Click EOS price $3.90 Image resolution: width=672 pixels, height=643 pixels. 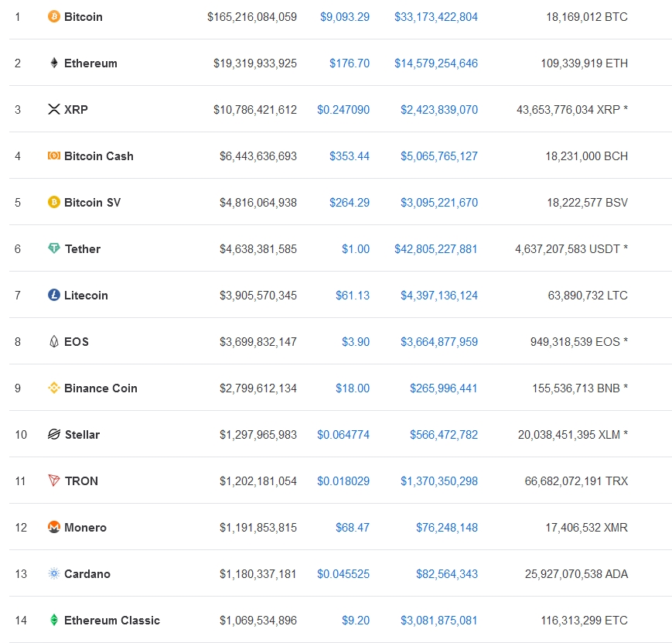(x=355, y=341)
